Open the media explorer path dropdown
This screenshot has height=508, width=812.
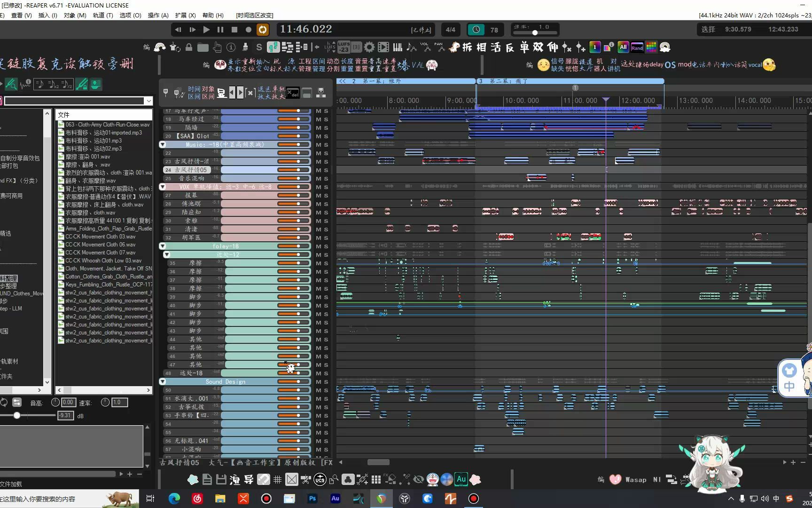tap(149, 101)
